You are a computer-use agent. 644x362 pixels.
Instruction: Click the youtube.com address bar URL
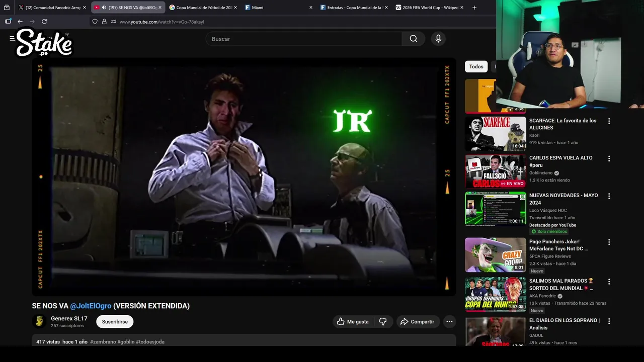click(x=162, y=22)
